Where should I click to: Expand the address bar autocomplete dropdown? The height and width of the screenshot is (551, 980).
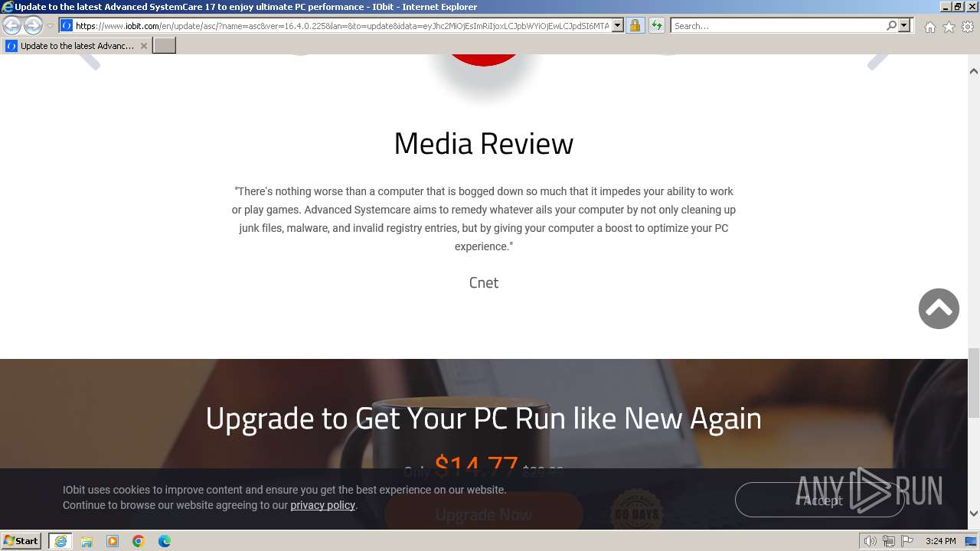click(618, 26)
